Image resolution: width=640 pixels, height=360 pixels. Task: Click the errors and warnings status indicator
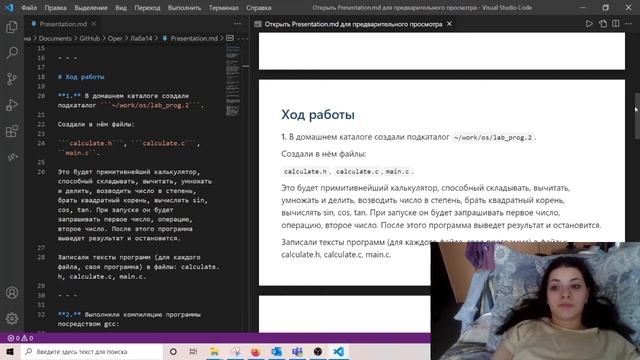[x=20, y=338]
